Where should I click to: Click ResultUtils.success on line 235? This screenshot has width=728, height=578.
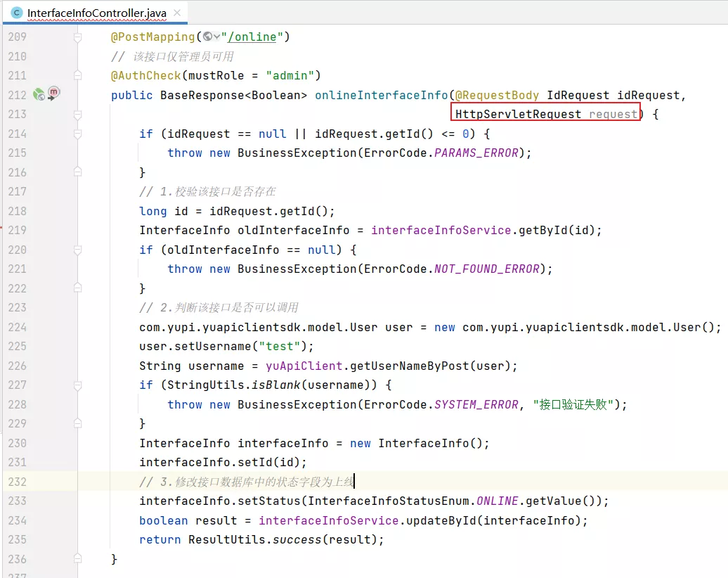(x=254, y=539)
